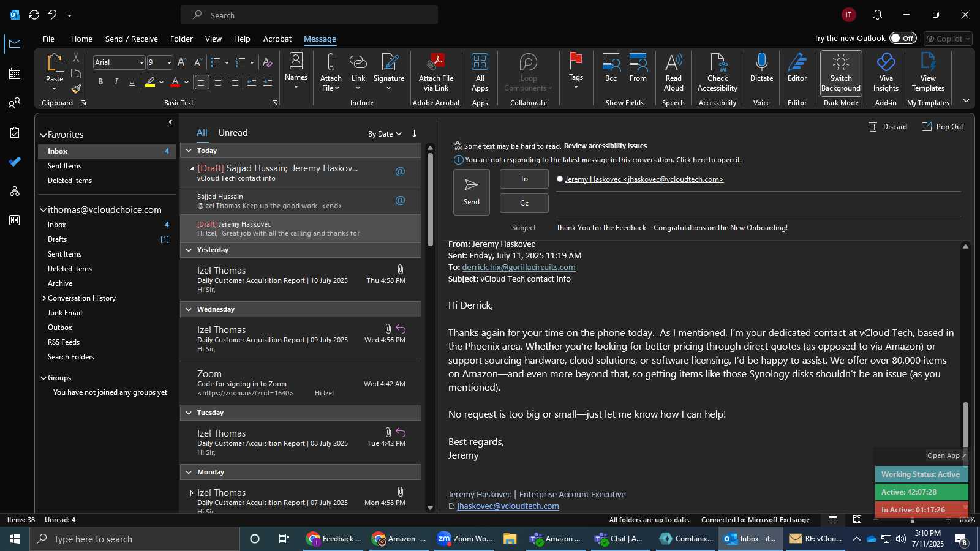Open the All Apps icon
Screen dimensions: 980x551
480,62
